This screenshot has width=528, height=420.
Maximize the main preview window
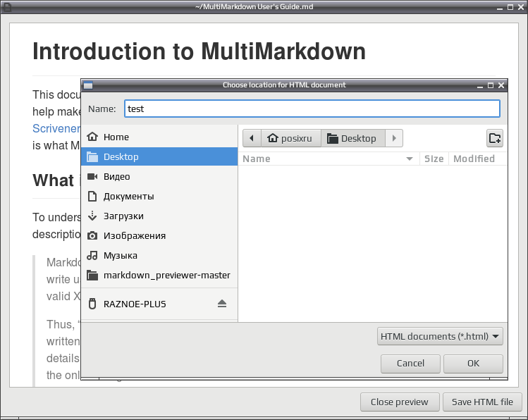tap(510, 7)
